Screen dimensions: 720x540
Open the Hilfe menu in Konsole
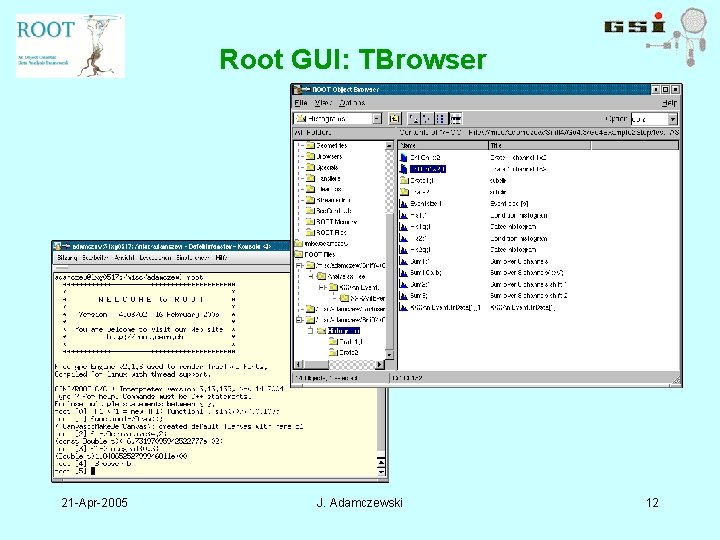click(221, 258)
